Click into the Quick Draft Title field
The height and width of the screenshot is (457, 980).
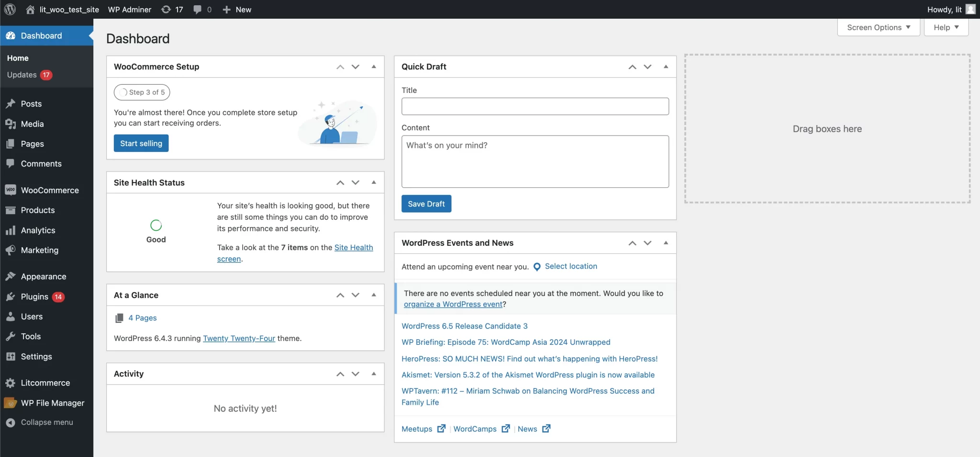point(535,106)
